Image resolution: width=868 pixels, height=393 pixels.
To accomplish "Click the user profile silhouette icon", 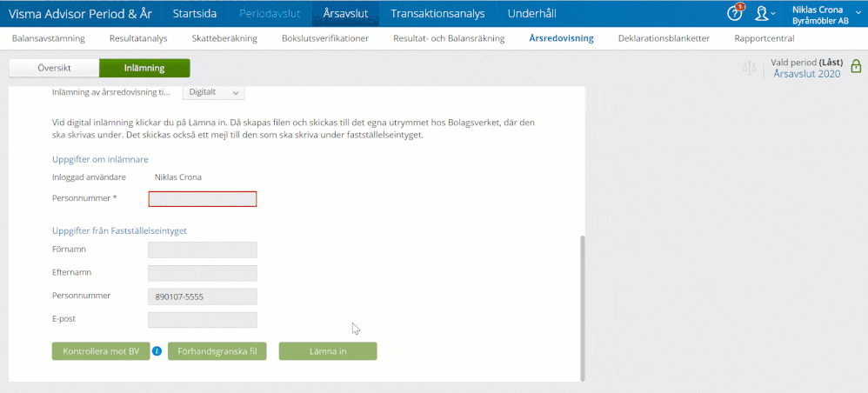I will tap(763, 13).
